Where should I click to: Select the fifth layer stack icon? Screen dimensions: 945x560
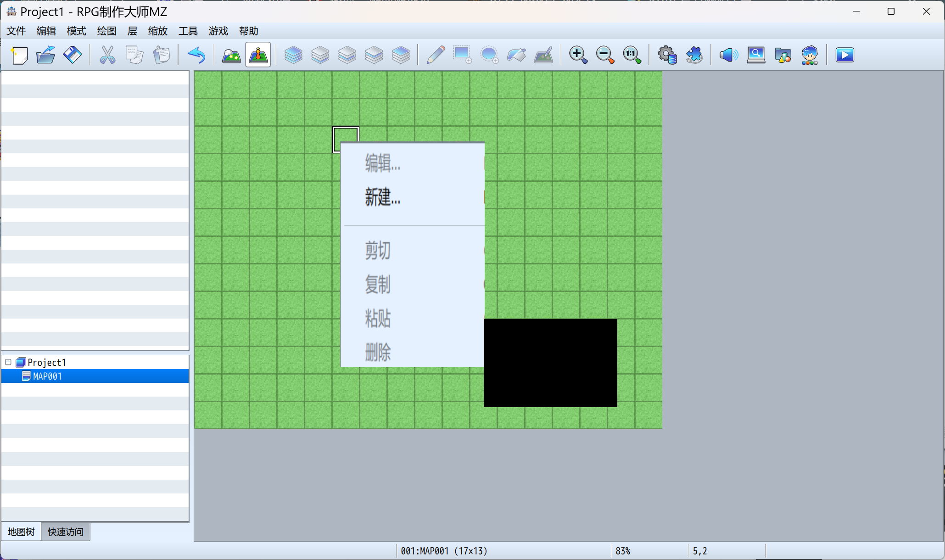click(401, 55)
